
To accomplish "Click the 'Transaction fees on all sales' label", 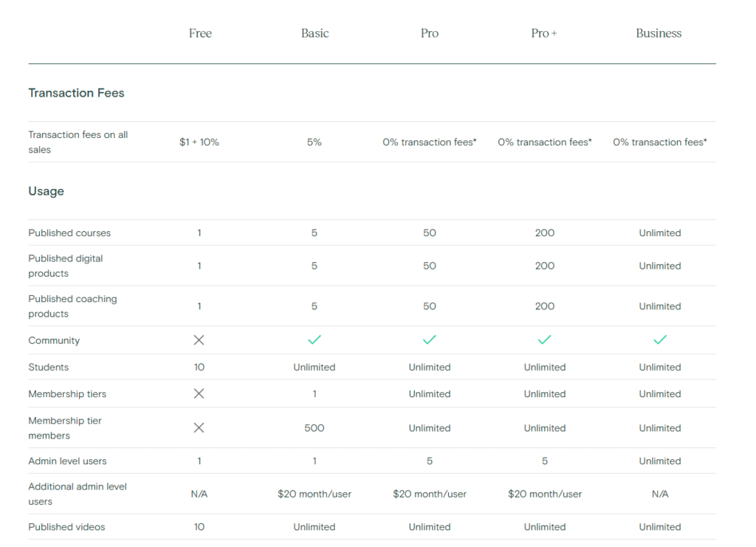I will (x=78, y=142).
